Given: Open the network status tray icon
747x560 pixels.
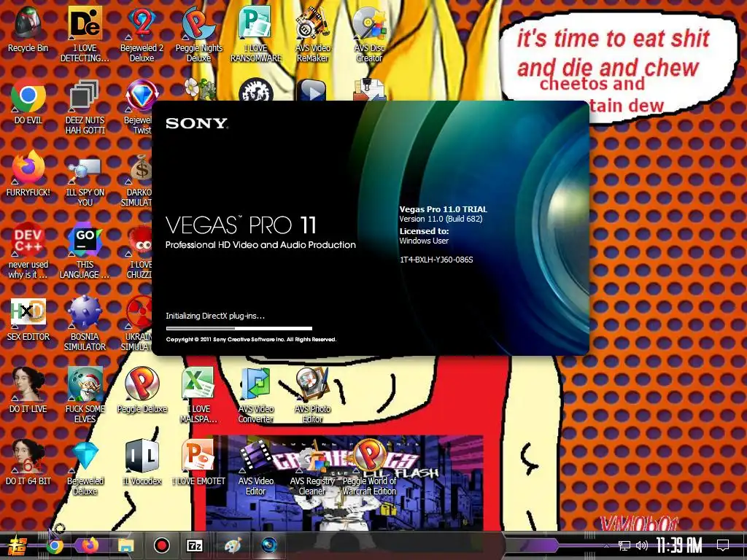Looking at the screenshot, I should point(624,545).
